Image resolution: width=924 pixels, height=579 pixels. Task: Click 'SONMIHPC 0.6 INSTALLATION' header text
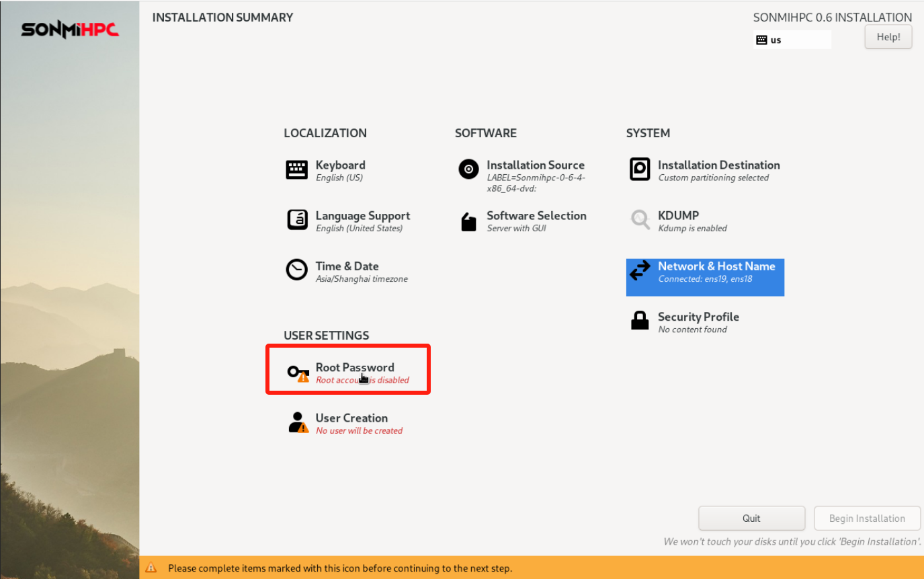coord(833,17)
